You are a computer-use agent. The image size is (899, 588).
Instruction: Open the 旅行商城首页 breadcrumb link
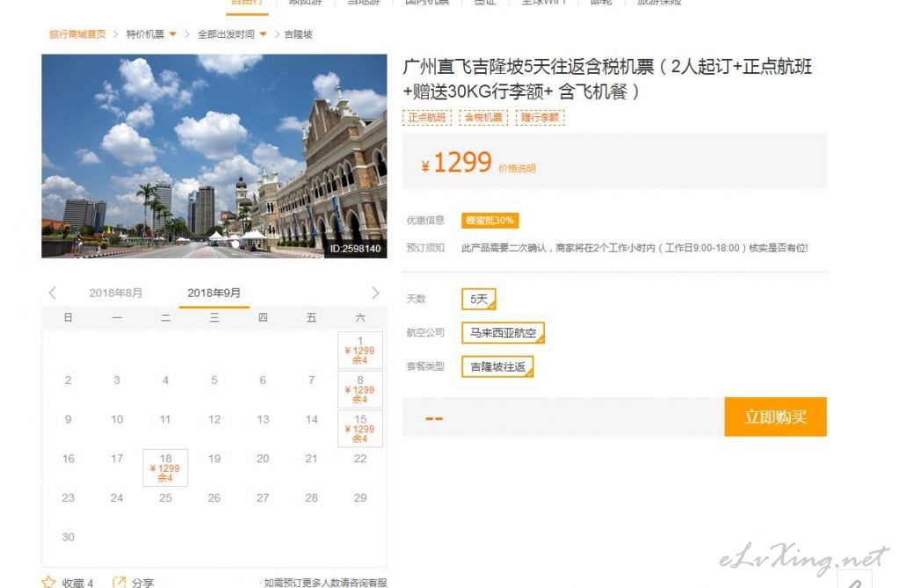tap(77, 34)
